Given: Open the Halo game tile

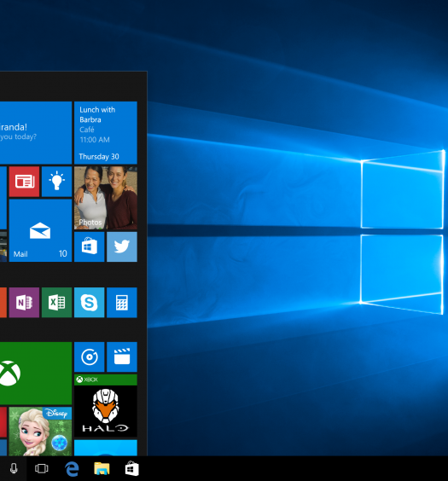Looking at the screenshot, I should [106, 406].
